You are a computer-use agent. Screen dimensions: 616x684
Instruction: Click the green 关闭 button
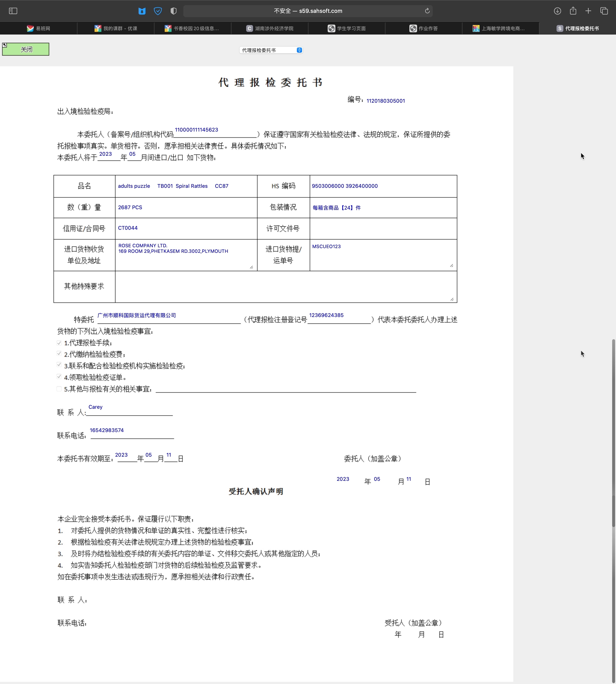tap(26, 49)
